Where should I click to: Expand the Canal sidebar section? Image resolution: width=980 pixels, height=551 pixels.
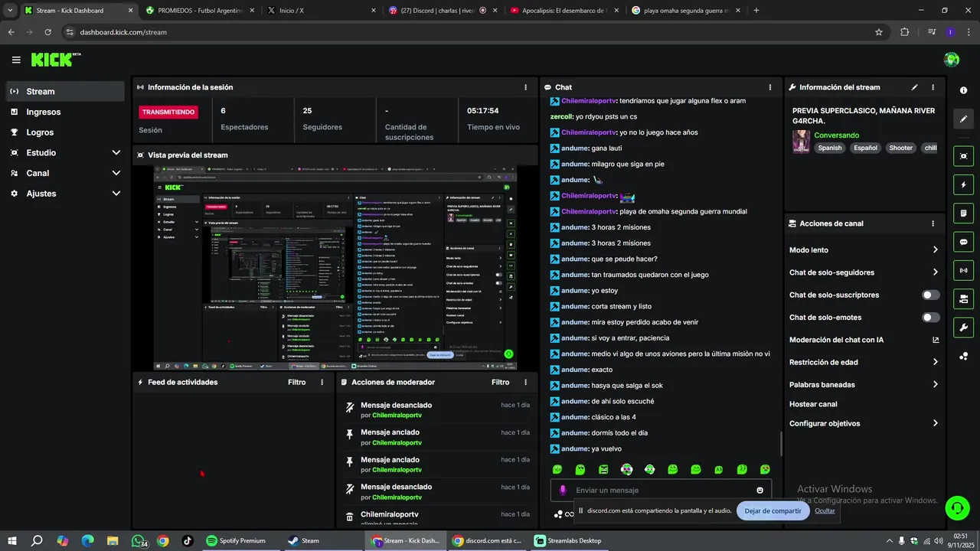65,173
